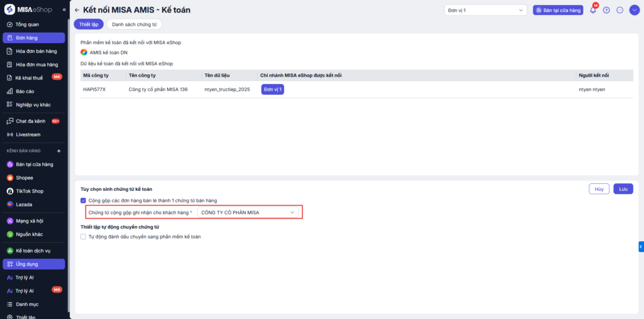
Task: Enable Tự động đánh dấu chuyển checkbox
Action: pos(84,237)
